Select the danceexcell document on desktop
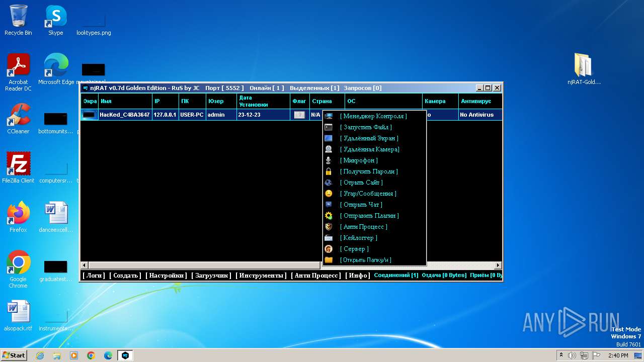 [56, 217]
